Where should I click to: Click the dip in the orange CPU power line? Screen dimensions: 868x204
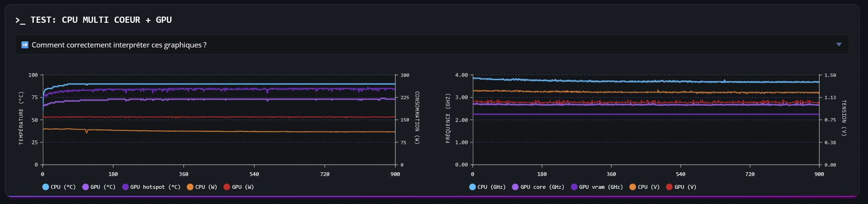click(x=87, y=131)
